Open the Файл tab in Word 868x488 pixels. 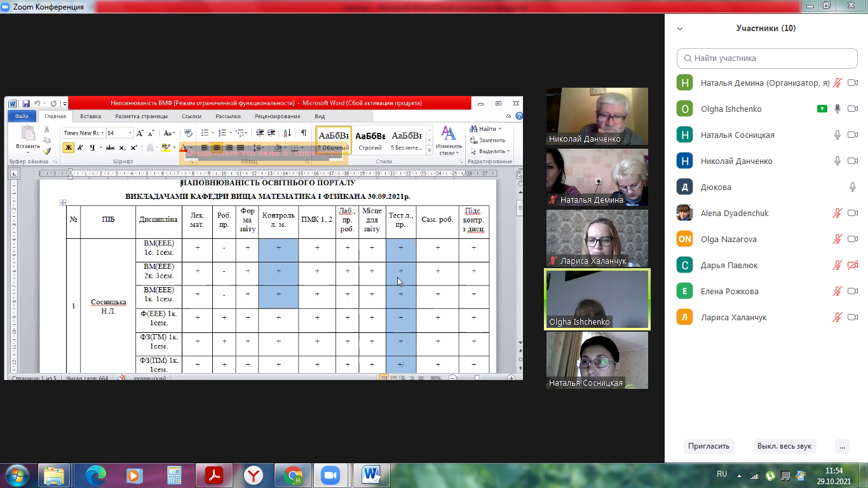(x=22, y=116)
